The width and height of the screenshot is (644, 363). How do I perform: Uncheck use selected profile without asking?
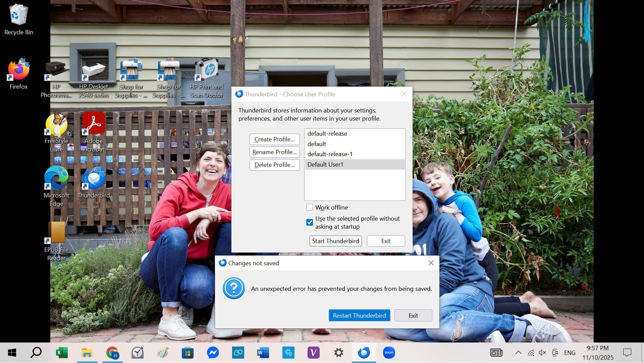pyautogui.click(x=310, y=222)
